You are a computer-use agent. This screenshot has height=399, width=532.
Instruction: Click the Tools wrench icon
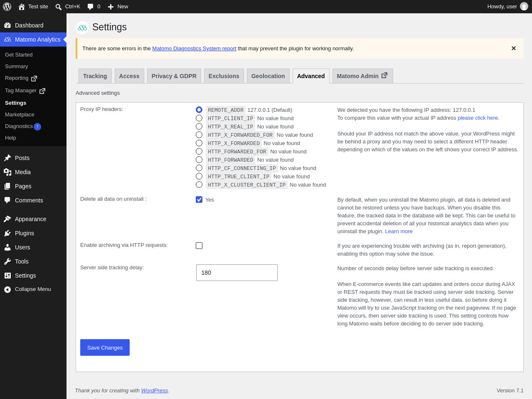coord(7,261)
